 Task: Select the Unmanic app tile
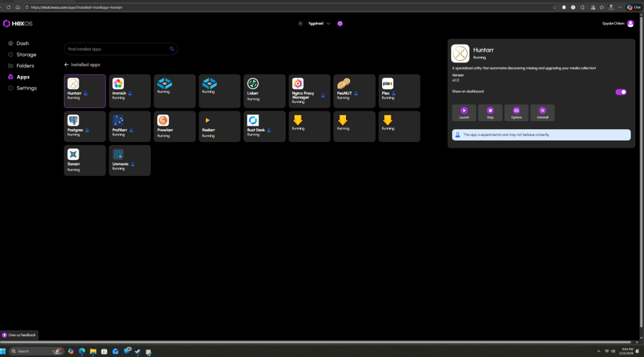tap(130, 160)
